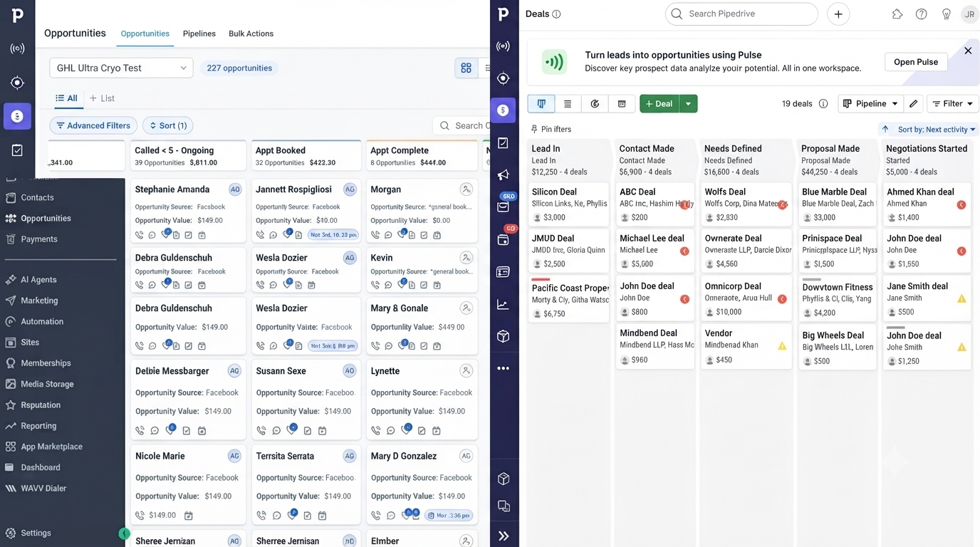Click the sort direction arrow beside Sort by
This screenshot has width=980, height=547.
(885, 130)
